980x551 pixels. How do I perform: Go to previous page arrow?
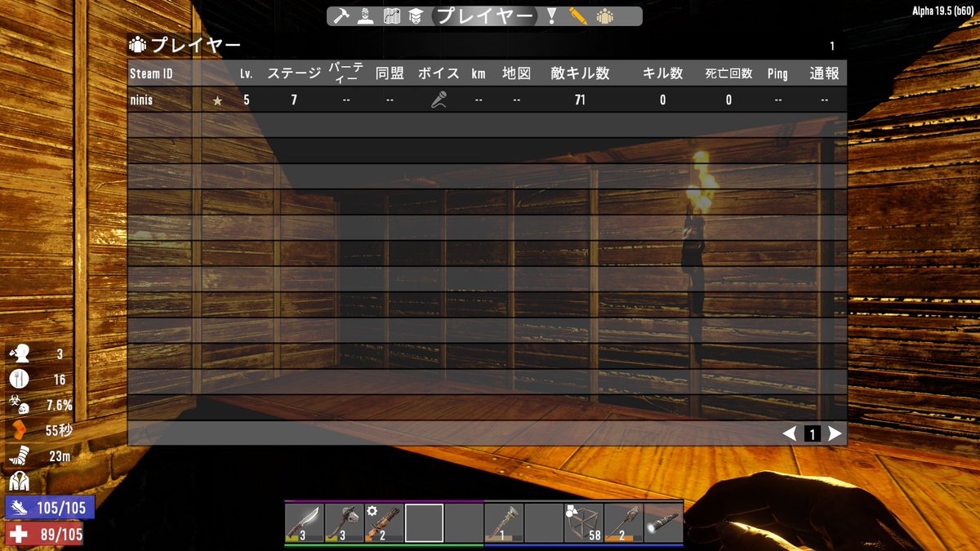(x=790, y=433)
